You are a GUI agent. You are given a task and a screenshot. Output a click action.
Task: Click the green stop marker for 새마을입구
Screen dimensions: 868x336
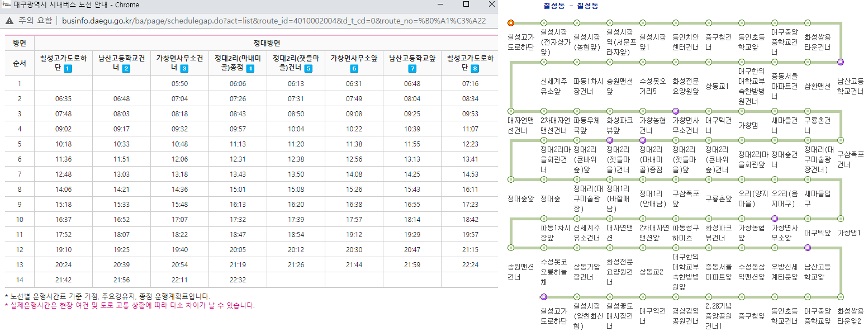click(x=808, y=179)
